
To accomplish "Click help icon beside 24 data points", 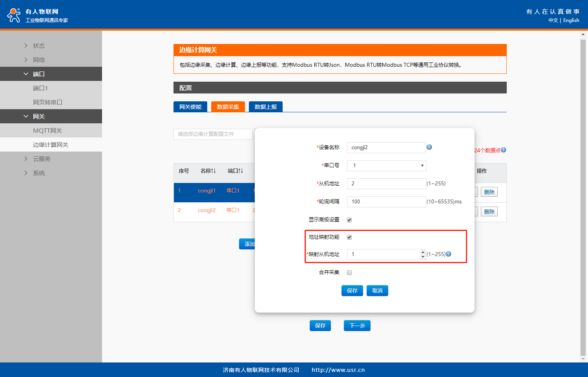I will [504, 150].
